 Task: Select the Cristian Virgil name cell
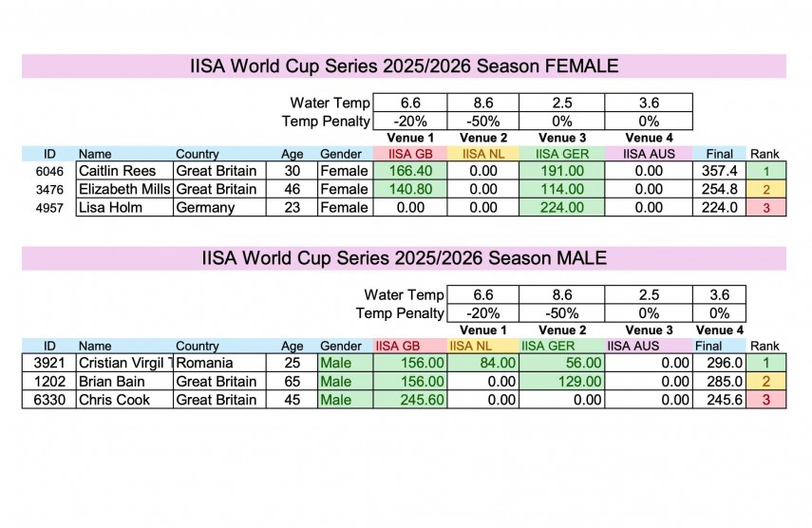(x=123, y=363)
